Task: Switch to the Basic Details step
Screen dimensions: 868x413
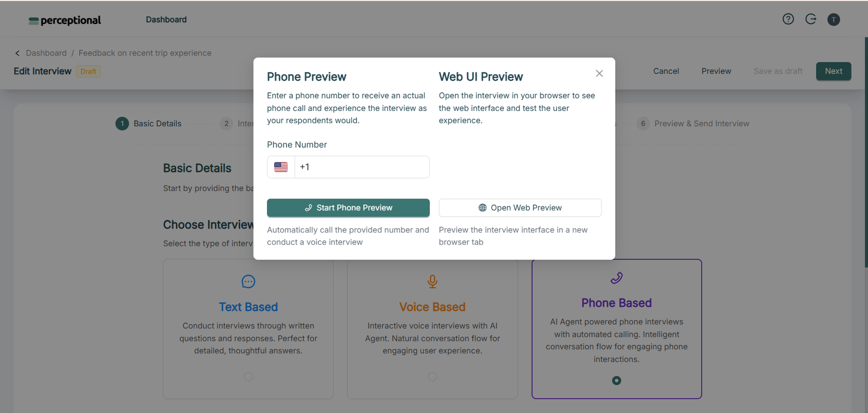Action: coord(149,123)
